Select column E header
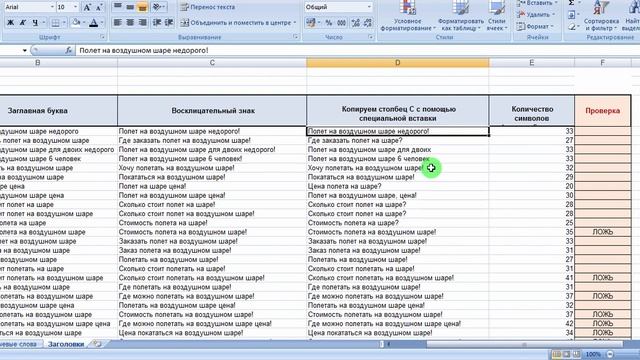 [x=531, y=62]
